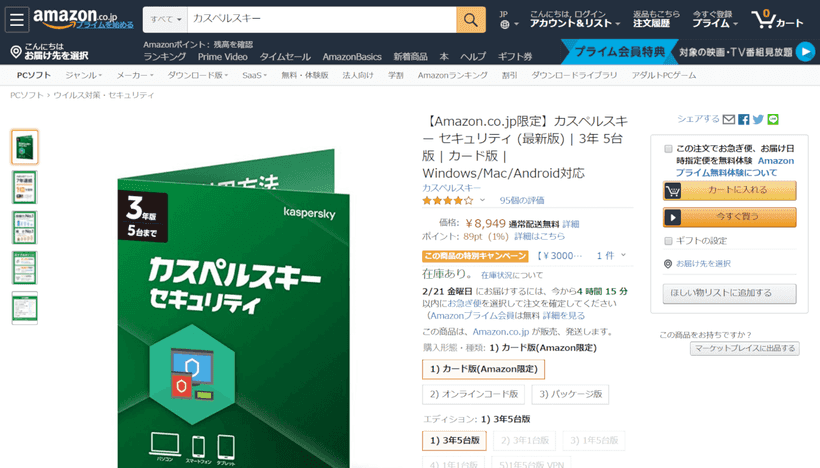Open the 無料・体験版 tab
This screenshot has width=820, height=468.
point(305,75)
